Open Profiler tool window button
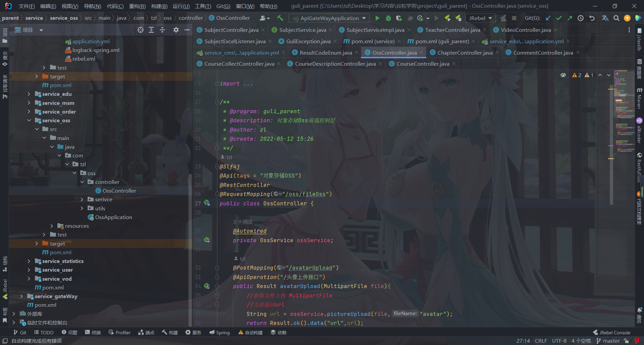The height and width of the screenshot is (345, 644). 119,333
